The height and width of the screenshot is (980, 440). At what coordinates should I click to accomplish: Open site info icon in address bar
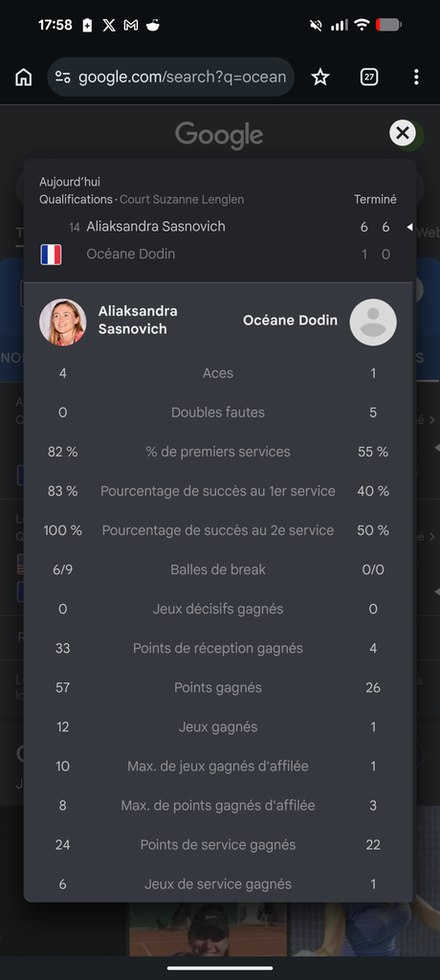62,77
